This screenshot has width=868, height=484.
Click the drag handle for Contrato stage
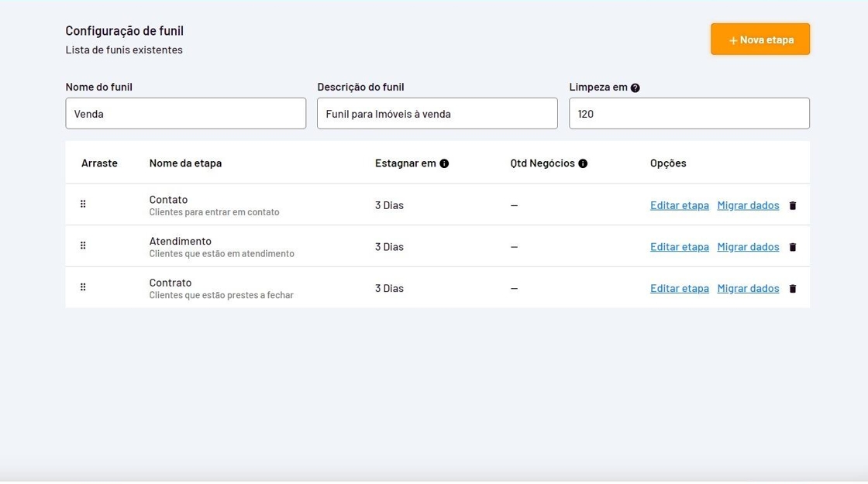[83, 287]
